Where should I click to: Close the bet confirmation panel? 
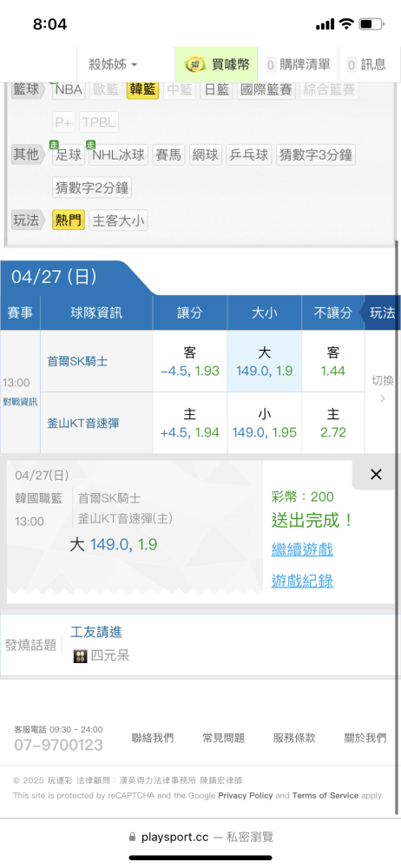pos(376,475)
